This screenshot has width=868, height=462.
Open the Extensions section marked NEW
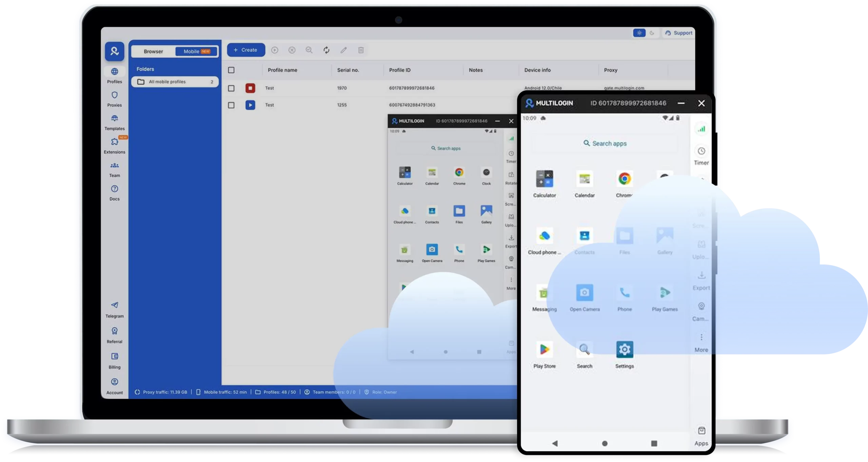point(115,146)
